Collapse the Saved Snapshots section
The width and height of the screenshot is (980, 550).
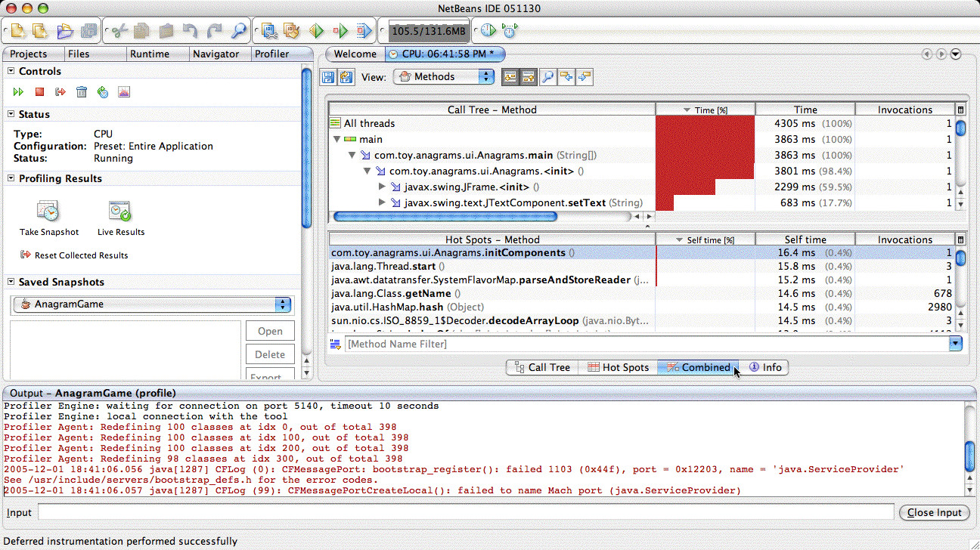click(11, 282)
